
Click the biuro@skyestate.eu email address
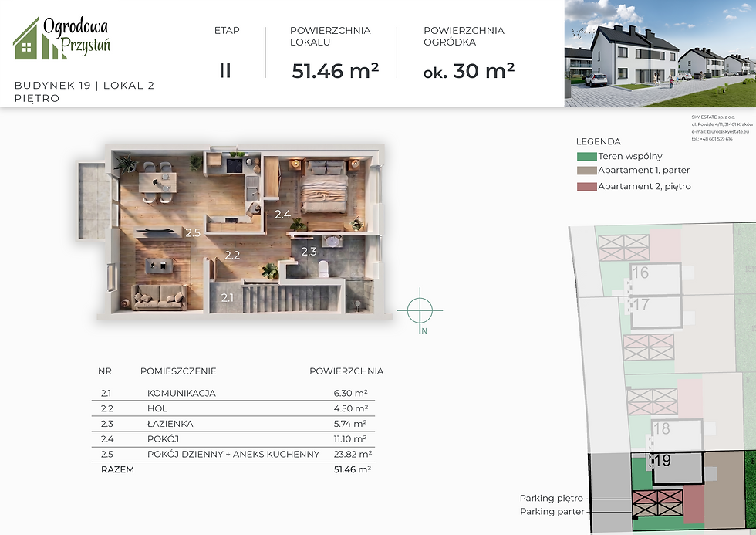pos(727,132)
